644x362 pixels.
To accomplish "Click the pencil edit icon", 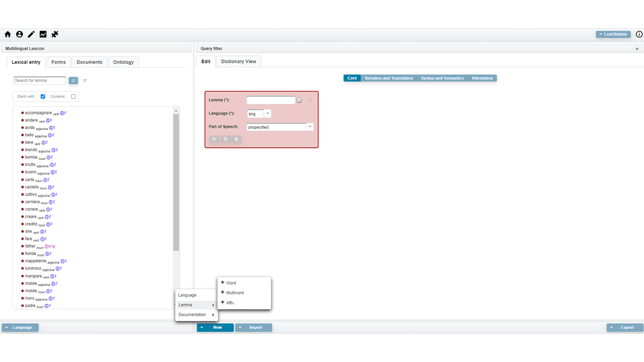I will [31, 34].
